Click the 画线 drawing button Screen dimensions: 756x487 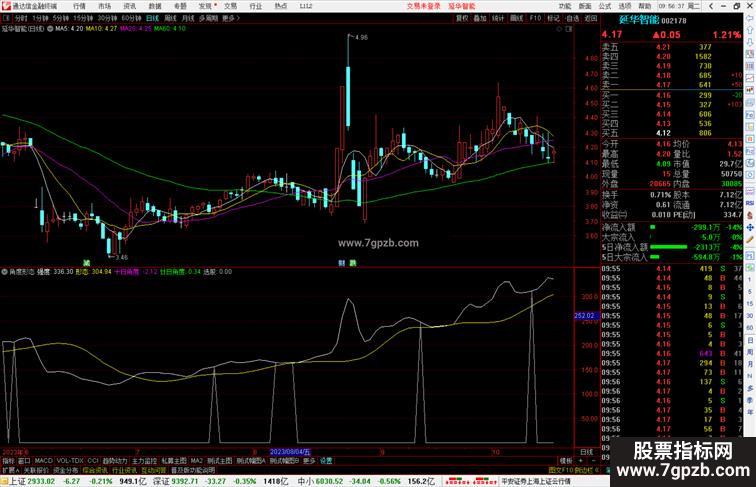(516, 18)
